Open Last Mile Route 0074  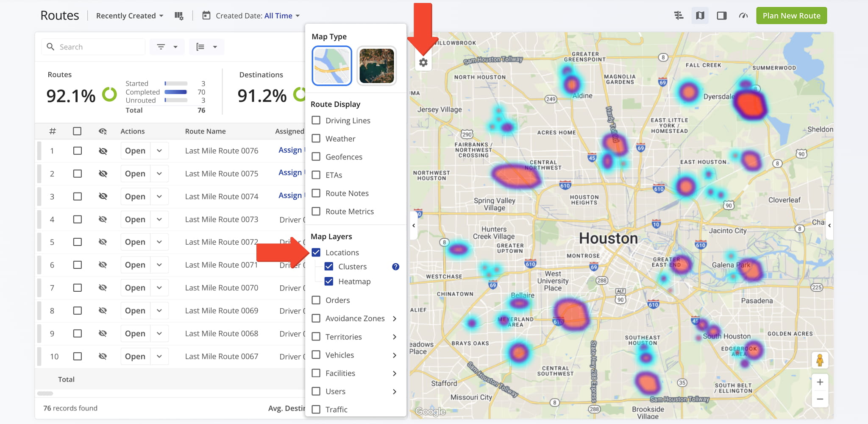point(135,197)
